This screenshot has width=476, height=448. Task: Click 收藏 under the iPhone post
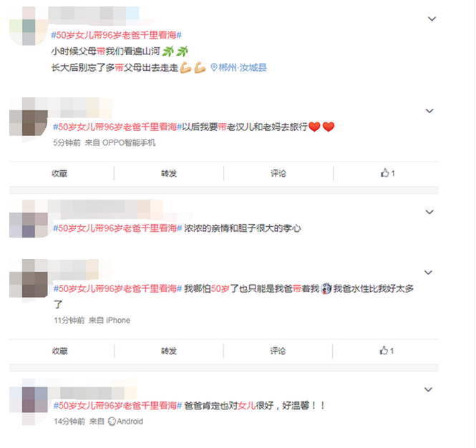pos(59,351)
